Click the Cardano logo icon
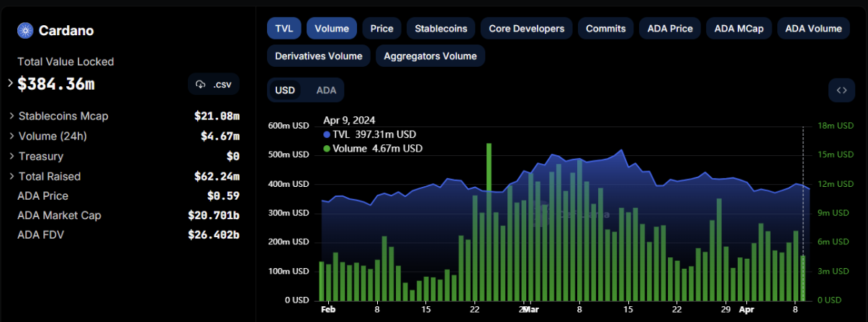 coord(26,30)
